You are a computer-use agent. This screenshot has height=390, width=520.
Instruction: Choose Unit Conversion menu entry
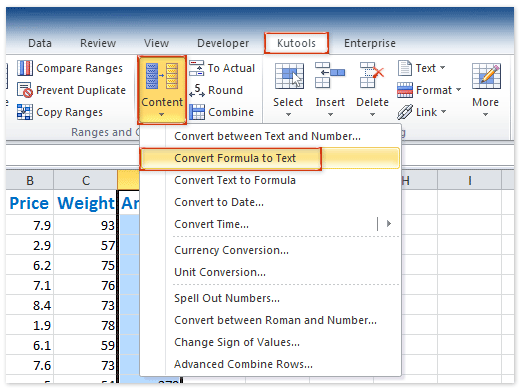pos(270,272)
